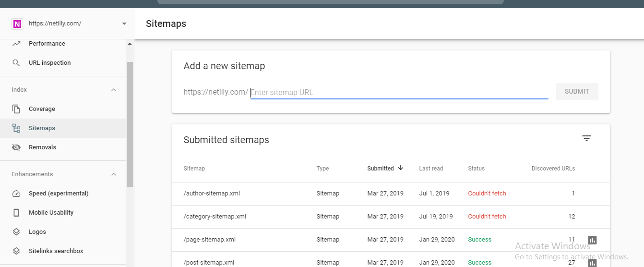Open the property selector dropdown arrow
Image resolution: width=644 pixels, height=267 pixels.
[124, 24]
